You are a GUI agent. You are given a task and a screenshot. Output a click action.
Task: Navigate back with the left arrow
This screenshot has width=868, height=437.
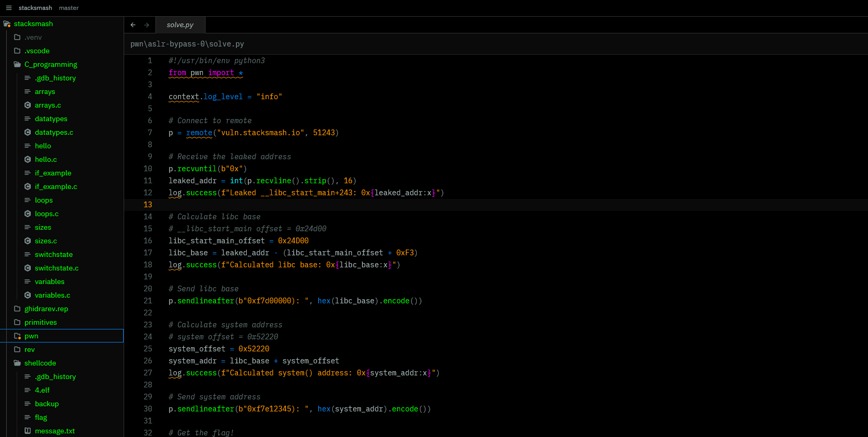point(133,25)
